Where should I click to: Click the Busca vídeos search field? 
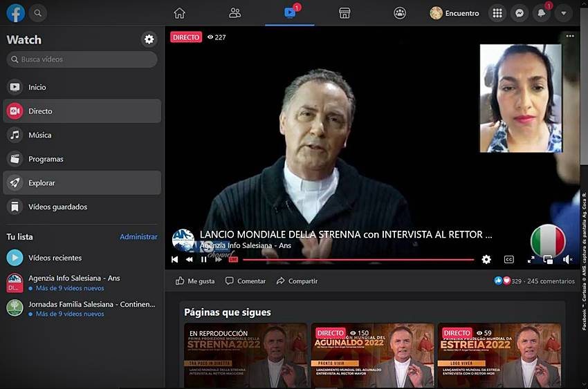82,59
